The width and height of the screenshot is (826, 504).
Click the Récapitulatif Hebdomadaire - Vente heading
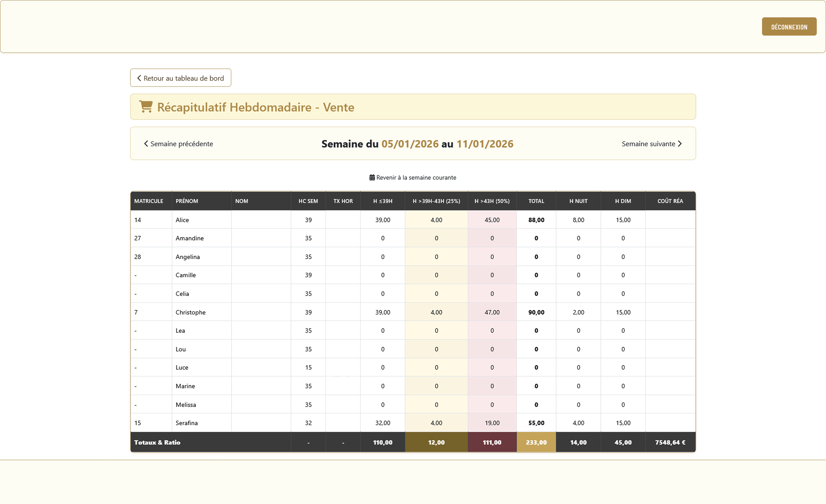[x=255, y=107]
